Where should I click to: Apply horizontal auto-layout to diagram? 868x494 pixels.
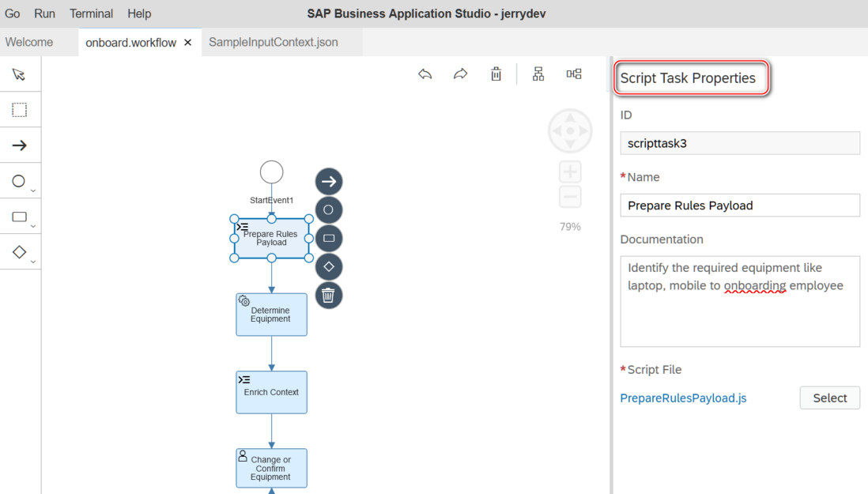[x=573, y=74]
